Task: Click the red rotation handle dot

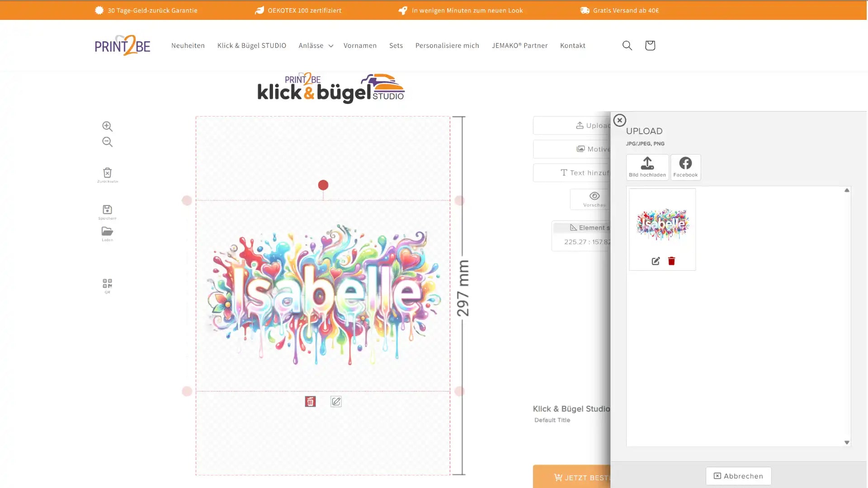Action: [323, 185]
